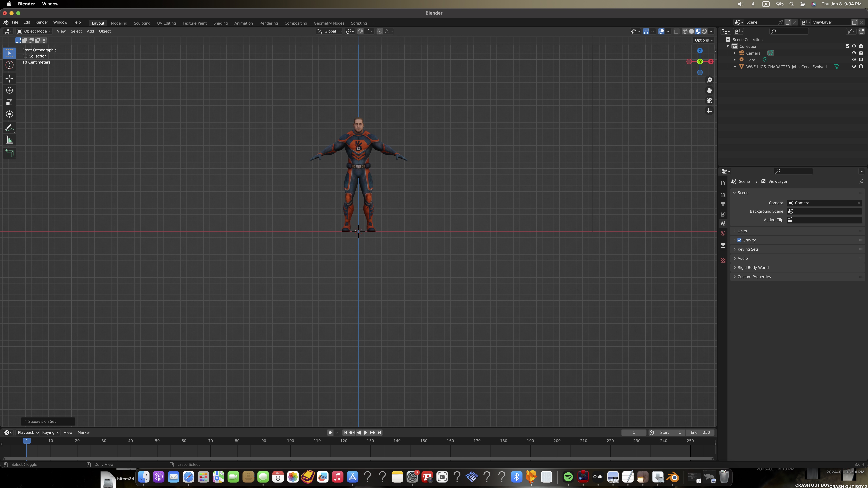
Task: Toggle snapping magnet
Action: 360,31
